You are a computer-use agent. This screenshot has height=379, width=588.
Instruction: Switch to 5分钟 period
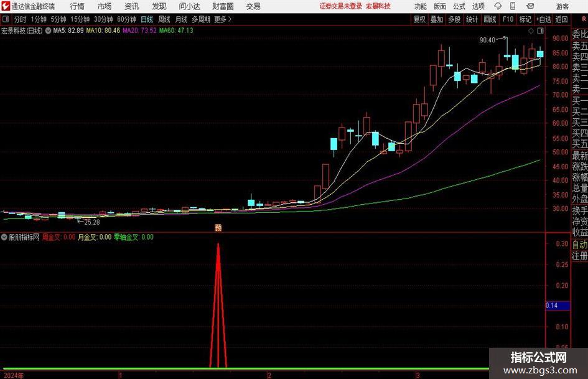(x=58, y=19)
